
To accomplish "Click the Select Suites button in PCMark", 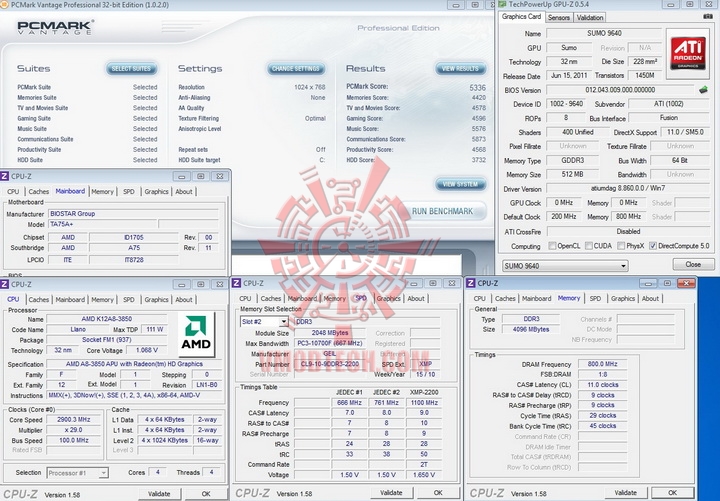I will (131, 68).
